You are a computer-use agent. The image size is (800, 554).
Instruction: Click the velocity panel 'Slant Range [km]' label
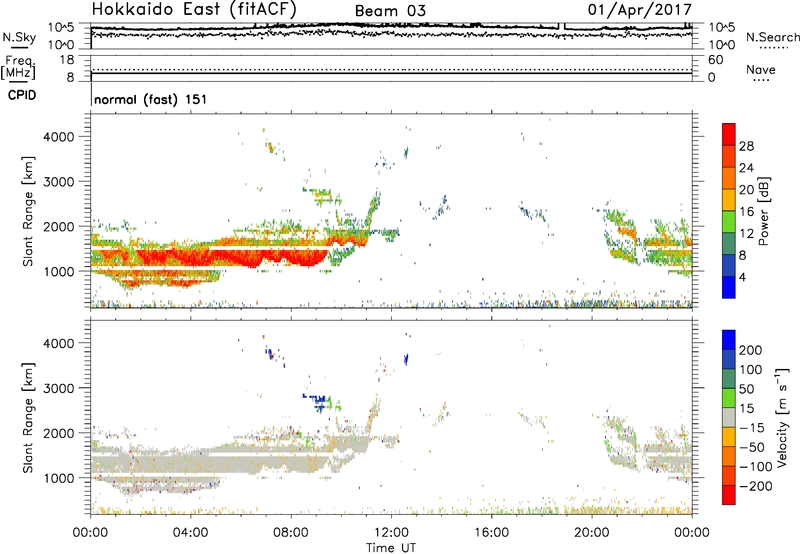click(28, 417)
